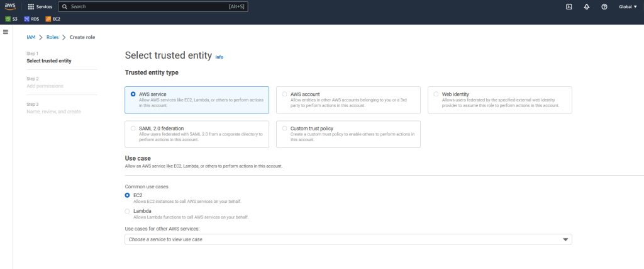Viewport: 644px width, 269px height.
Task: Open the Global region dropdown
Action: [x=628, y=6]
